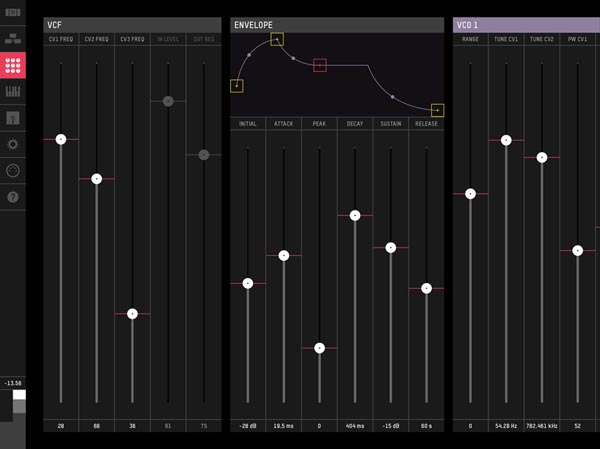Select the PW CV1 column label
This screenshot has width=600, height=449.
click(577, 39)
